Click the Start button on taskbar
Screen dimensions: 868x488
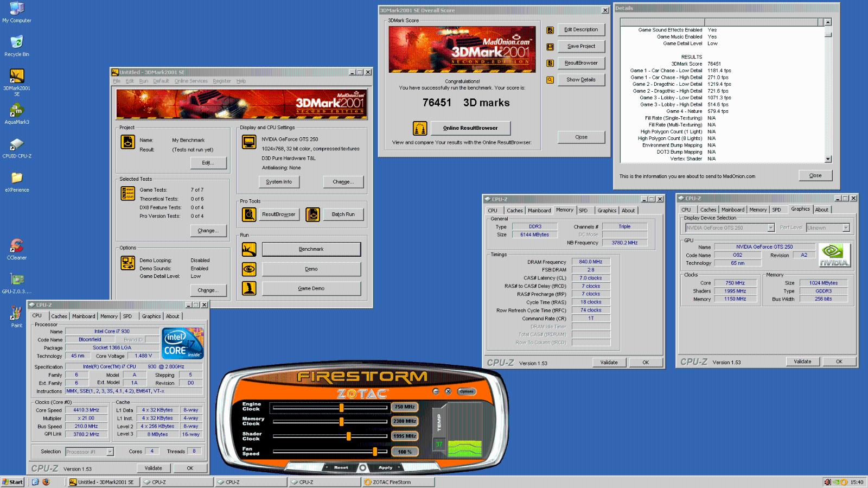(12, 481)
